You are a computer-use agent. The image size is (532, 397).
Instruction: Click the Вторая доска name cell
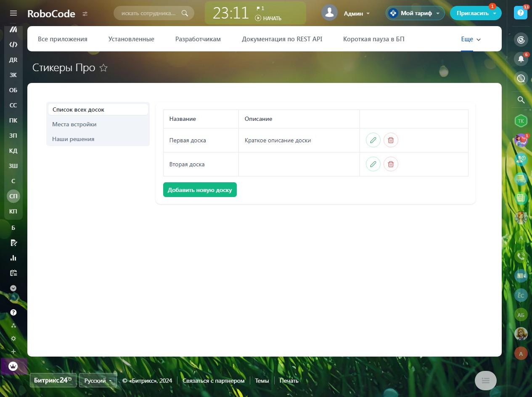(x=201, y=164)
